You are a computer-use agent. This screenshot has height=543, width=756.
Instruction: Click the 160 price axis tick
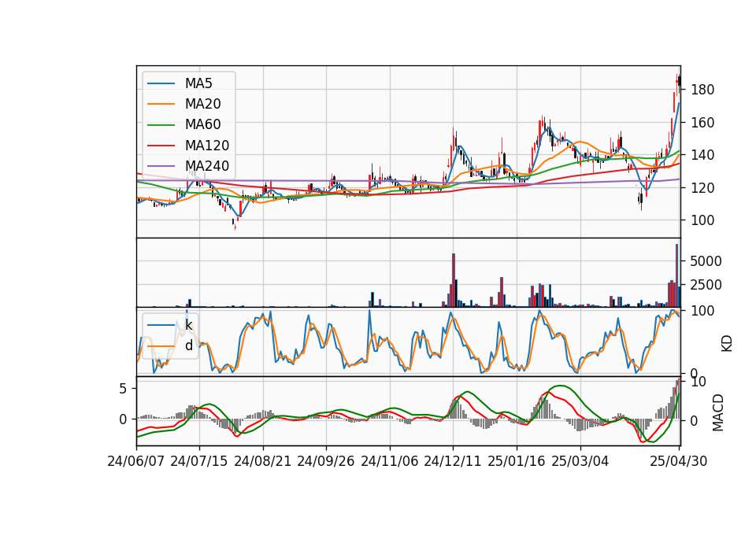coord(702,123)
